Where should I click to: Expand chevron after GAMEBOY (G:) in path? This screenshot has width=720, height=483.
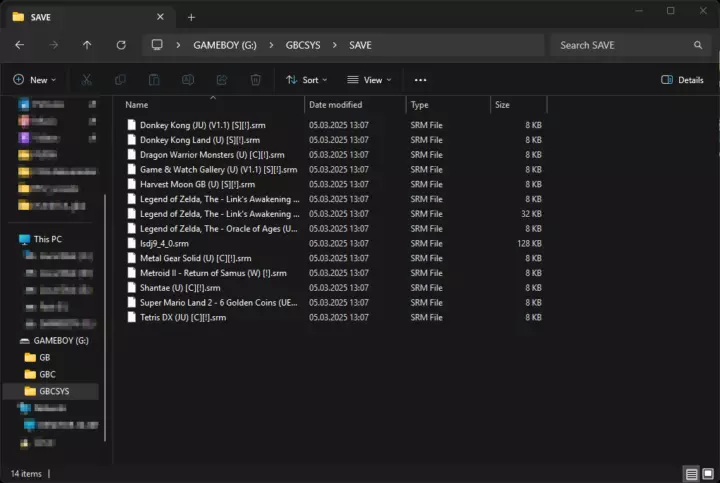[x=271, y=45]
